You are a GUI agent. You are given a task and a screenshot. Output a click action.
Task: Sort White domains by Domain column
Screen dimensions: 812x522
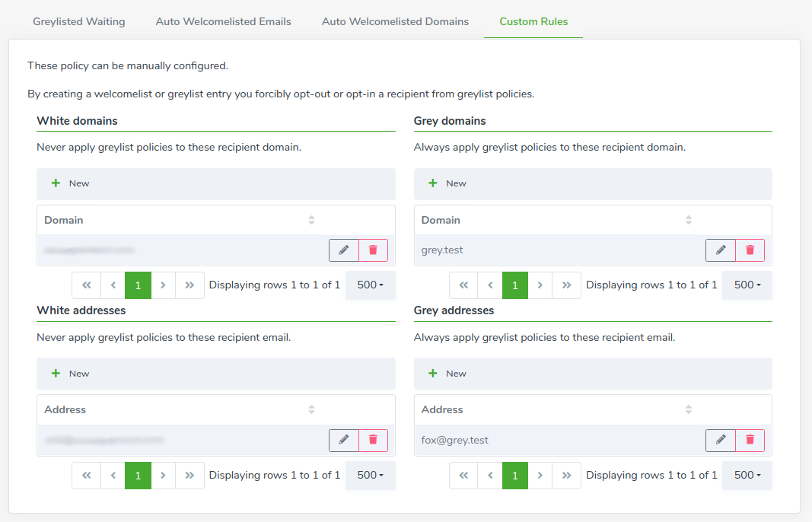311,220
